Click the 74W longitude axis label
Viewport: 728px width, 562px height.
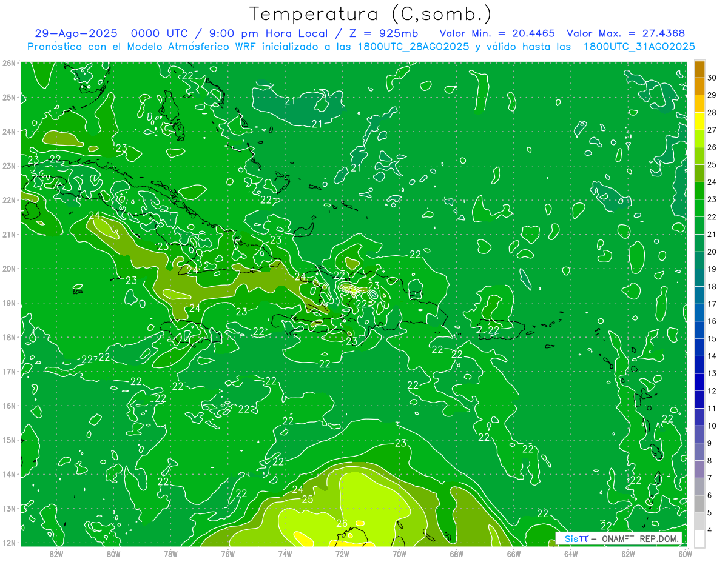285,554
